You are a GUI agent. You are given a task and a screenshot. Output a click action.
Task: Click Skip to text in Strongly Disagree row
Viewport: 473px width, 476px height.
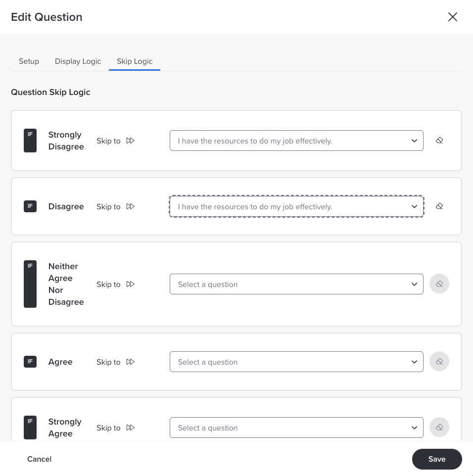coord(108,141)
